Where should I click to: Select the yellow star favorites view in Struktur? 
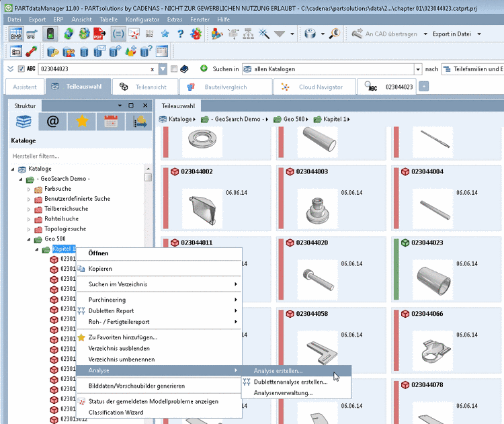(82, 122)
